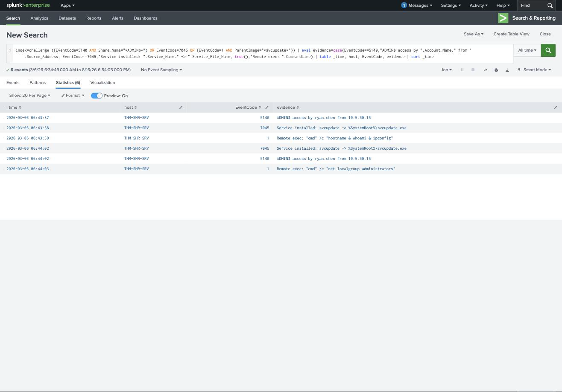Open Reports in navigation bar

[x=94, y=18]
